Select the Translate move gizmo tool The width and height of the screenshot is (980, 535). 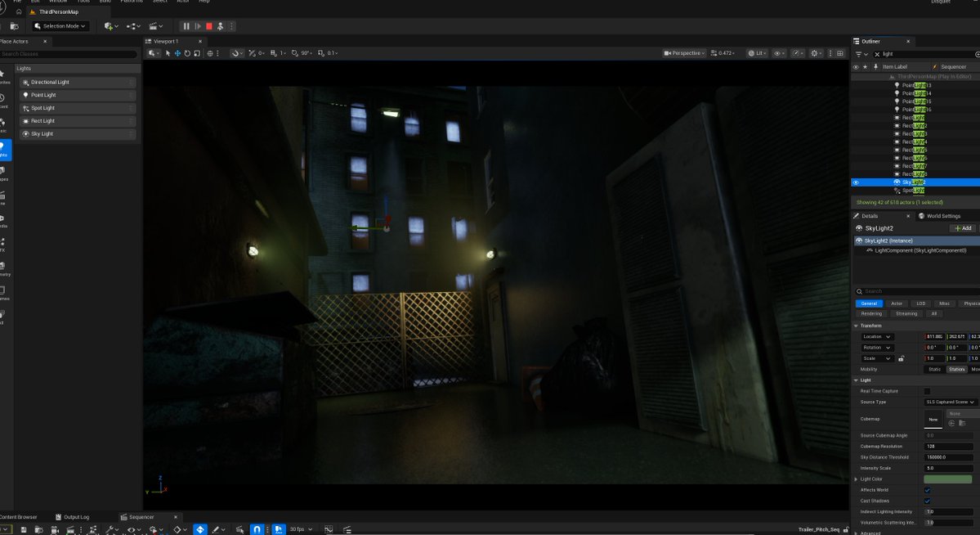tap(177, 53)
